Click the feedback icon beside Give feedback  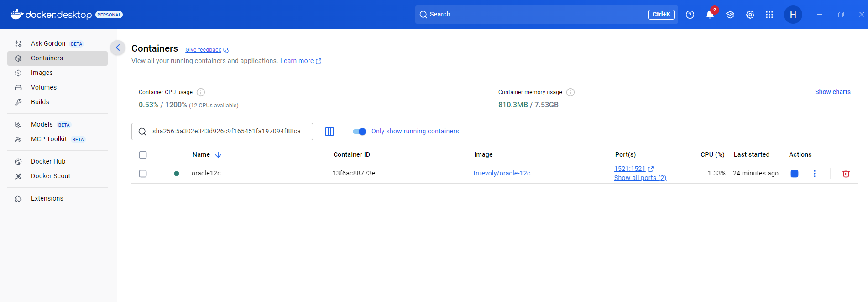(226, 50)
